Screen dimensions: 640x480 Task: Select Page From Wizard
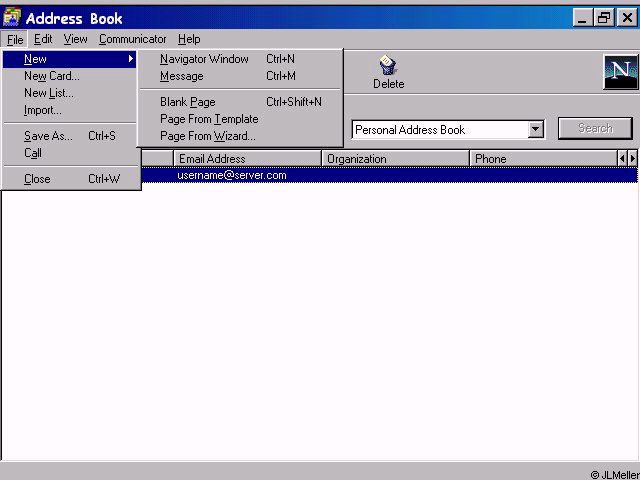tap(240, 136)
